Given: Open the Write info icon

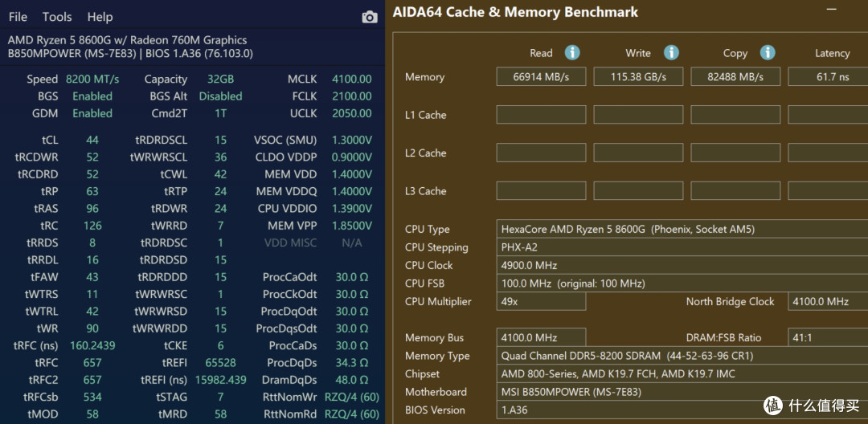Looking at the screenshot, I should pyautogui.click(x=671, y=52).
